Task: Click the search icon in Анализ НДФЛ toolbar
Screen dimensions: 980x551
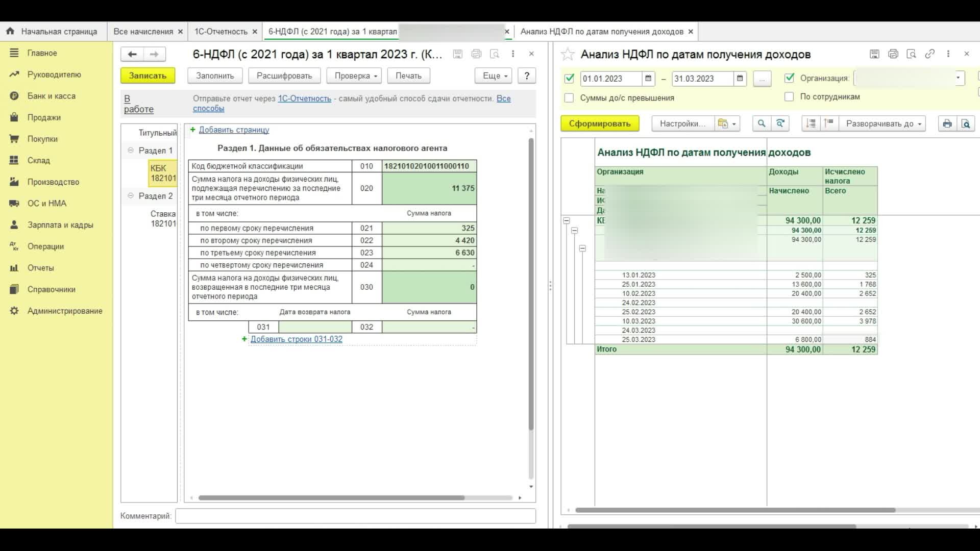Action: pos(761,123)
